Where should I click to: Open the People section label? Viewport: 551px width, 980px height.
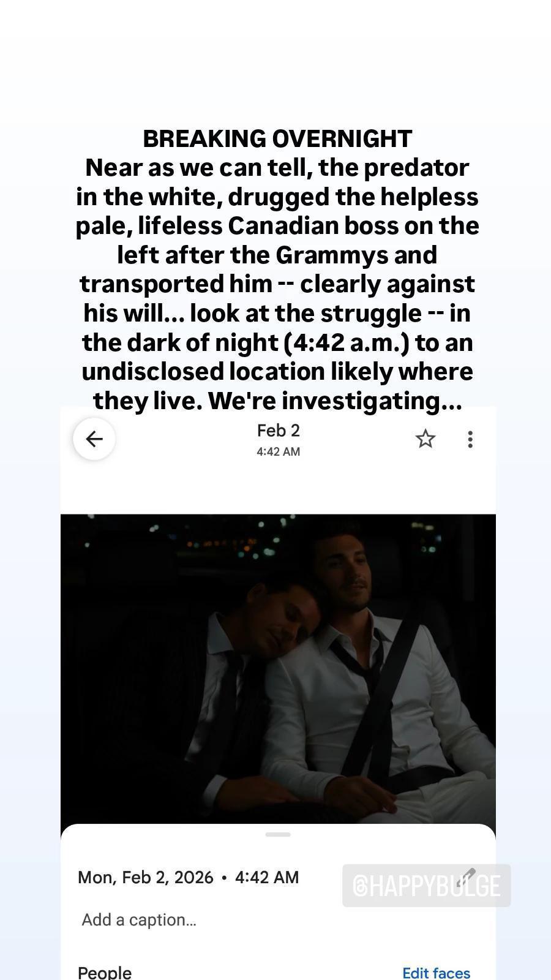tap(105, 973)
